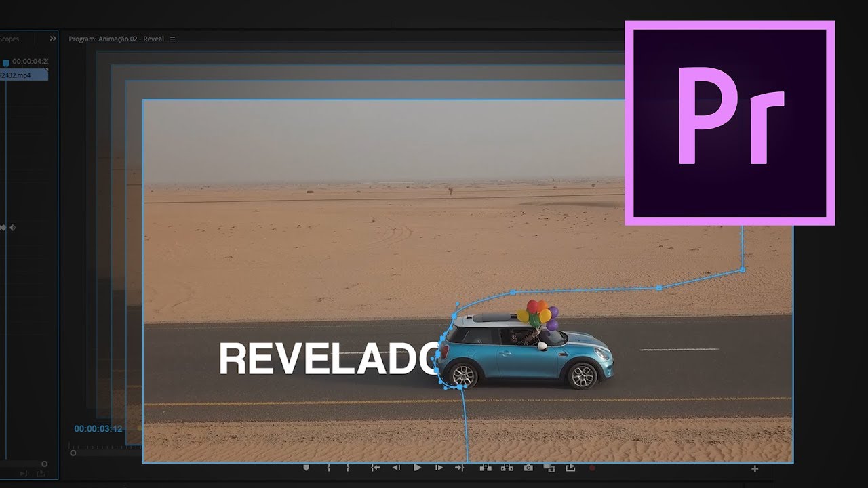
Task: Click the Mark Out bracket icon
Action: pyautogui.click(x=348, y=468)
